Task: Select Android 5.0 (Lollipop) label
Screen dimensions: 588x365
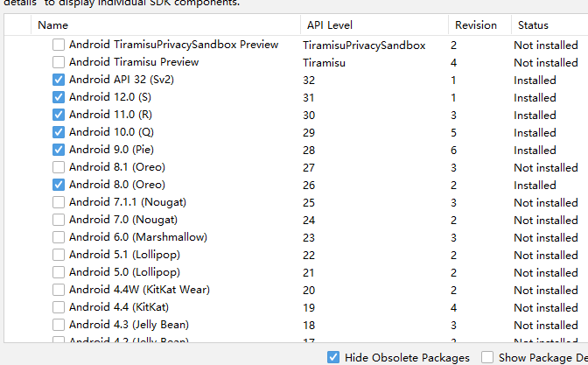Action: [x=124, y=272]
